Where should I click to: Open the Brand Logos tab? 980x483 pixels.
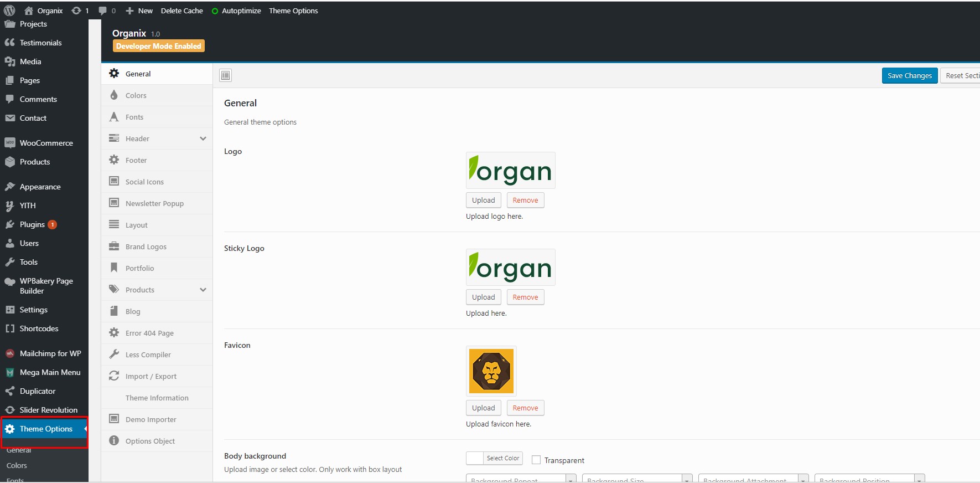(157, 246)
